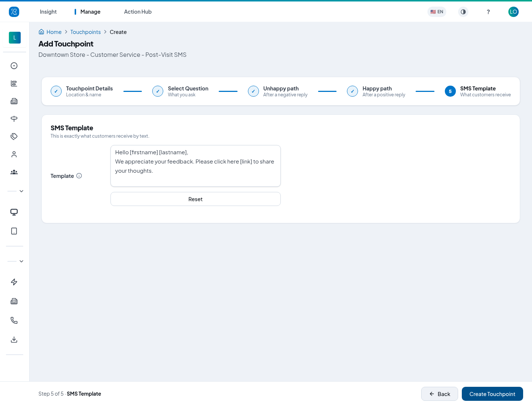This screenshot has width=532, height=406.
Task: Go to the Touchpoint Details step
Action: point(82,91)
